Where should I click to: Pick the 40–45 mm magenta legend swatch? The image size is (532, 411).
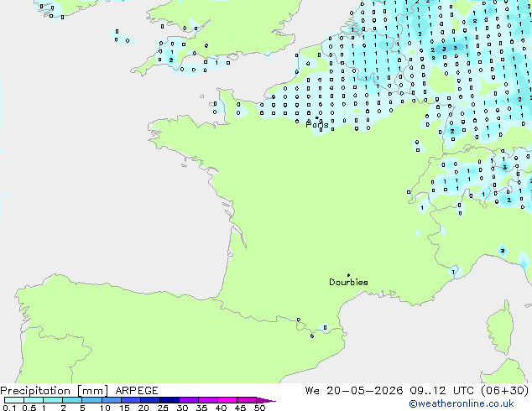[227, 400]
